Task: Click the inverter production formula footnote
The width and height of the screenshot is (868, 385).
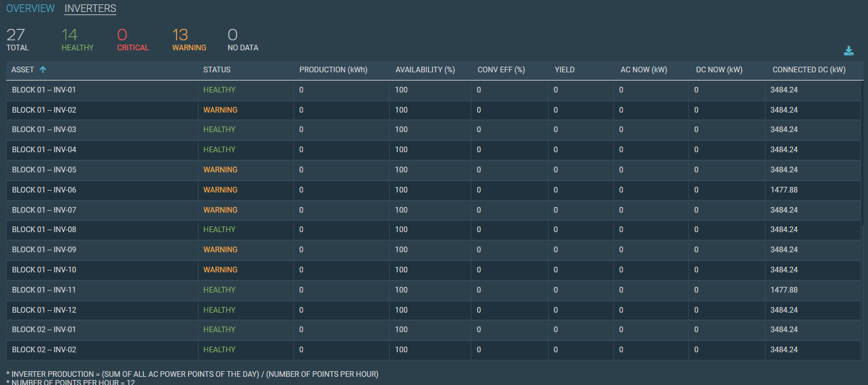Action: click(x=192, y=374)
